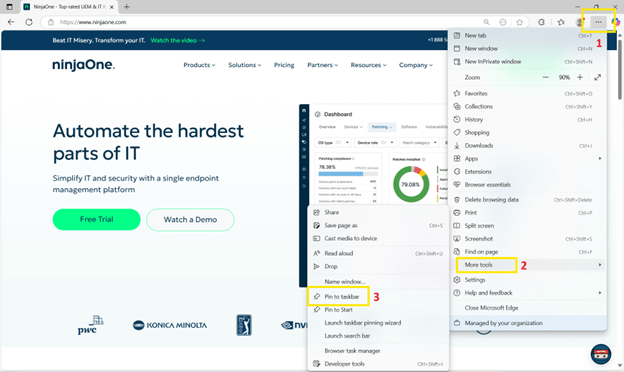This screenshot has width=624, height=372.
Task: Choose Pin to Start
Action: [x=378, y=310]
